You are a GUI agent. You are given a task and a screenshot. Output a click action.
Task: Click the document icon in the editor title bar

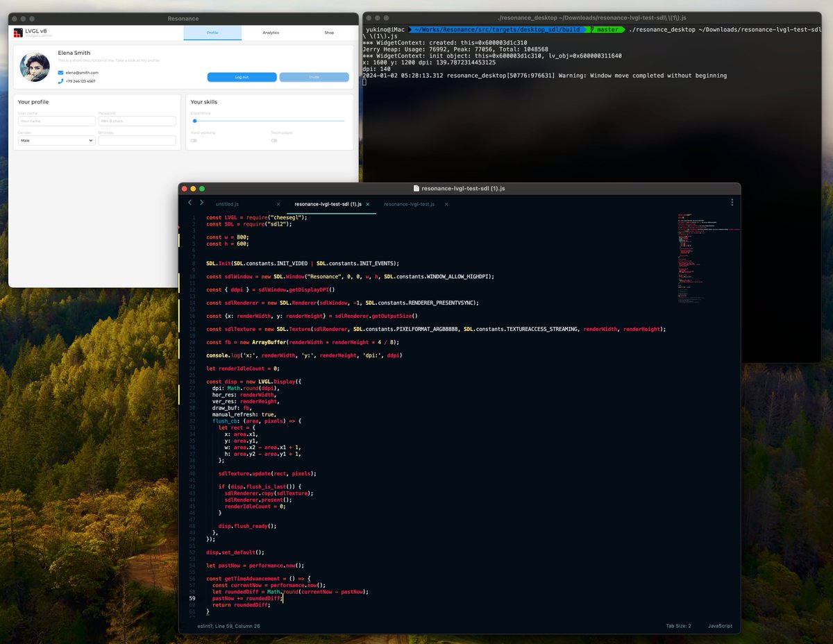(x=416, y=188)
